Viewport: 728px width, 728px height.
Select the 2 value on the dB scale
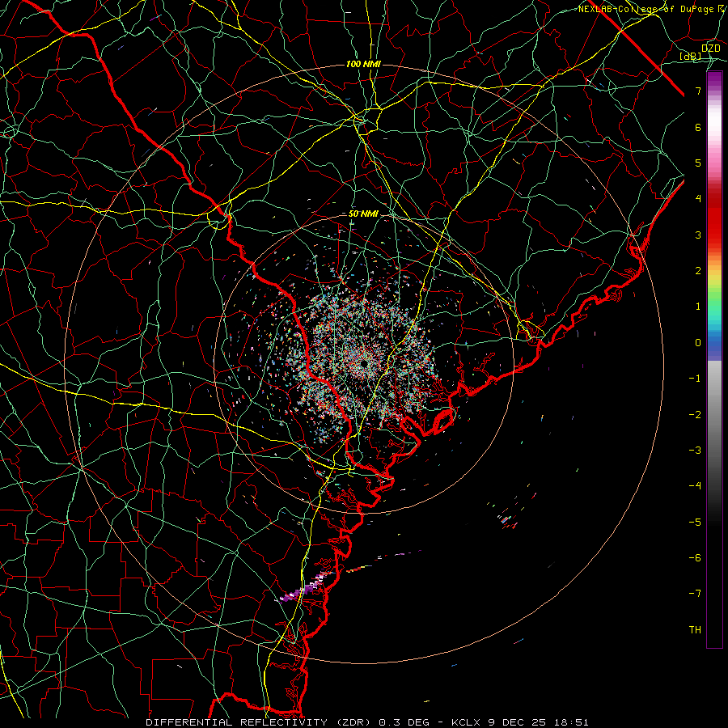pos(698,271)
